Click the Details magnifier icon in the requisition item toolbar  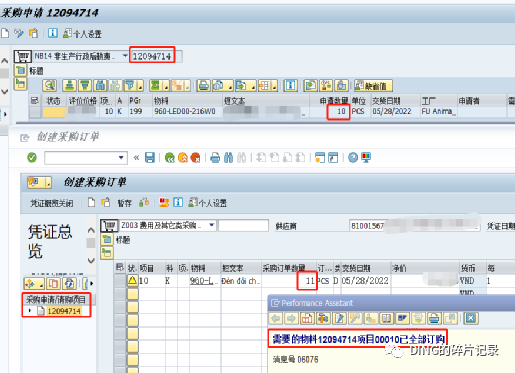tap(49, 86)
